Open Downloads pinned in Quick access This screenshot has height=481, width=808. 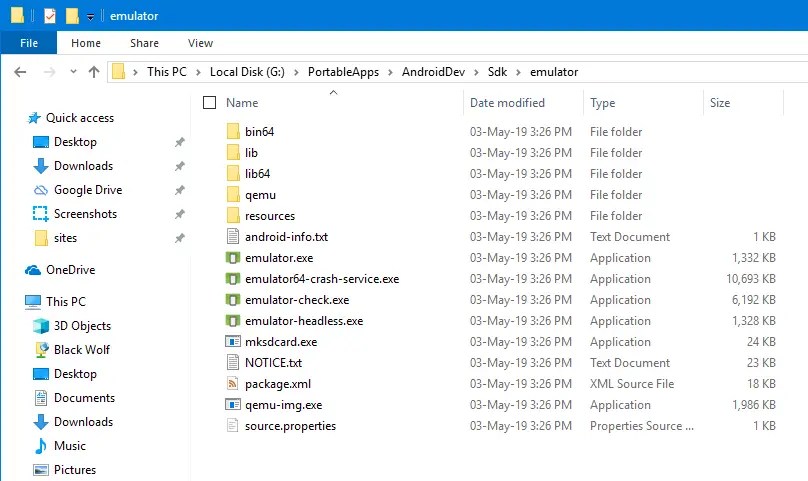tap(73, 165)
